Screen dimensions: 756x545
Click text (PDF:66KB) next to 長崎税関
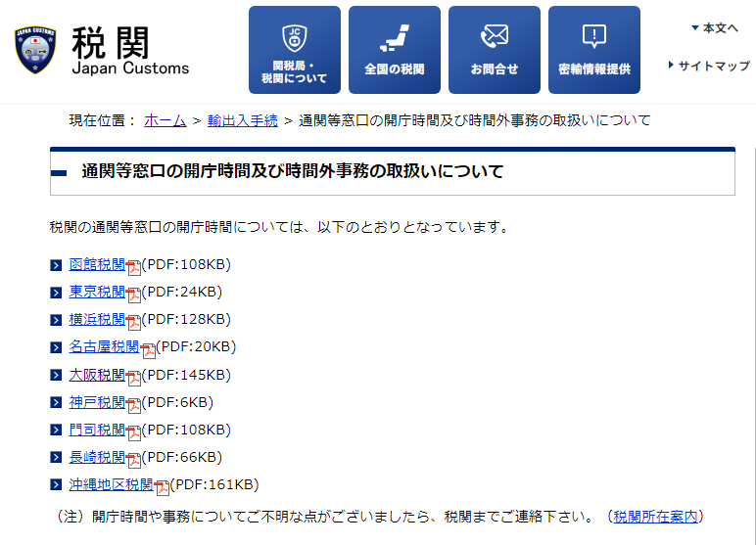coord(182,457)
